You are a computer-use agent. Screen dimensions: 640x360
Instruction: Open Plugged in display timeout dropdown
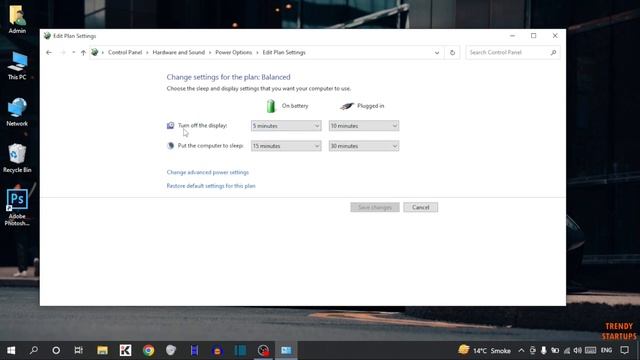click(364, 126)
